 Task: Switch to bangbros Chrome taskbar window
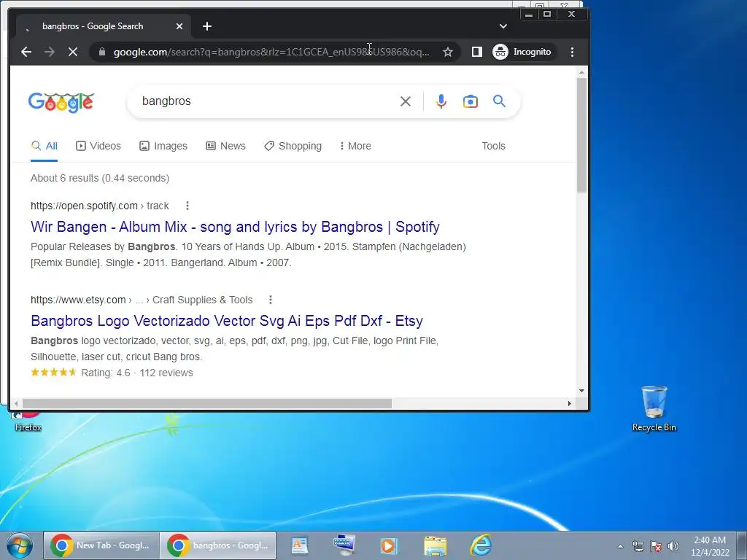(x=217, y=545)
